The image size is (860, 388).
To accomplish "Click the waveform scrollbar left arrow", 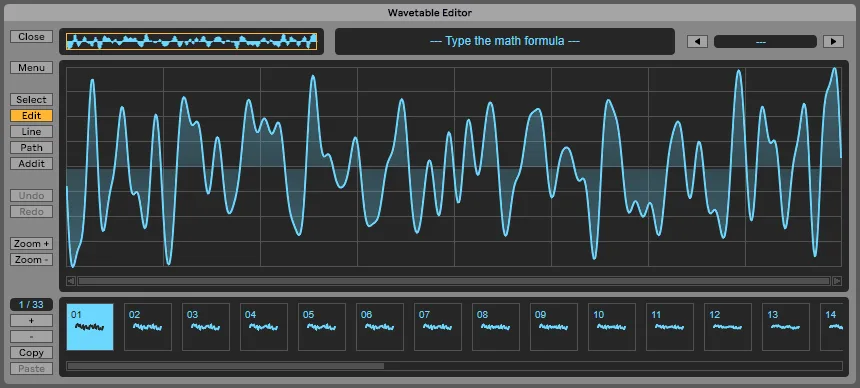I will [x=71, y=281].
